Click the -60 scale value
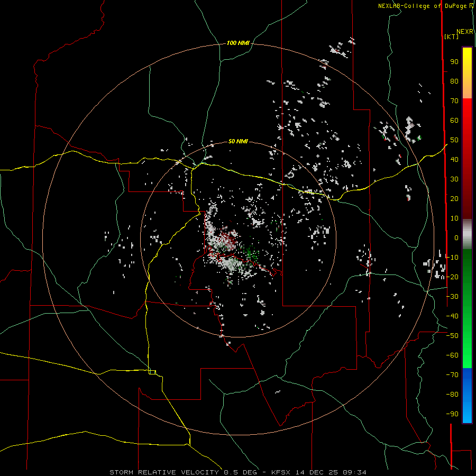Screen dimensions: 476x476 [x=452, y=355]
